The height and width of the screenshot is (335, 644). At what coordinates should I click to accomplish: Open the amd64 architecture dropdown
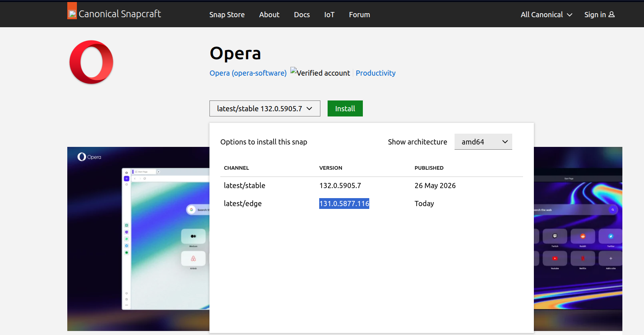(x=483, y=142)
